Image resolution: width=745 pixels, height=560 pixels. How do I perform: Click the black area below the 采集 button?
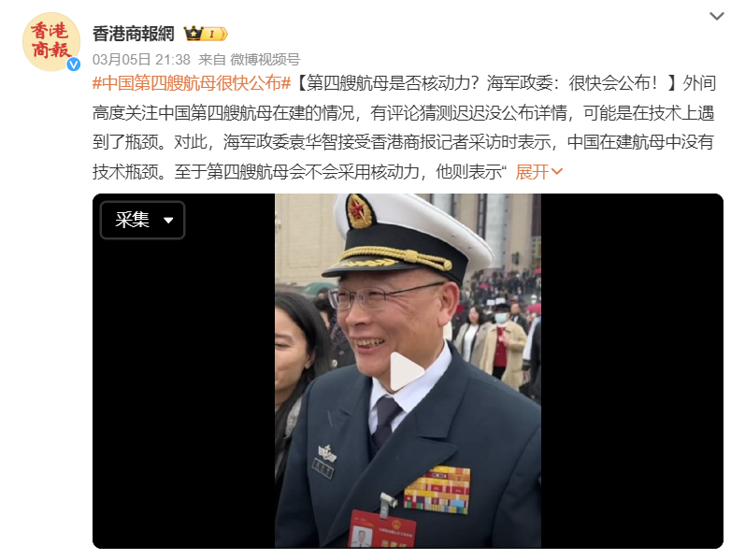point(184,394)
